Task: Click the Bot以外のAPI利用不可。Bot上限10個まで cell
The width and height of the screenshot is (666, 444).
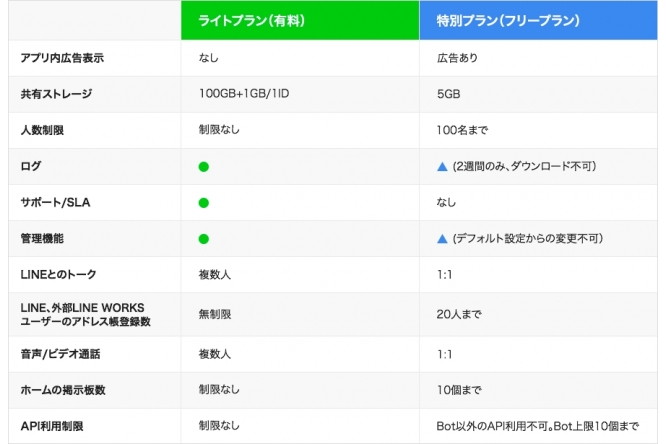Action: (538, 426)
